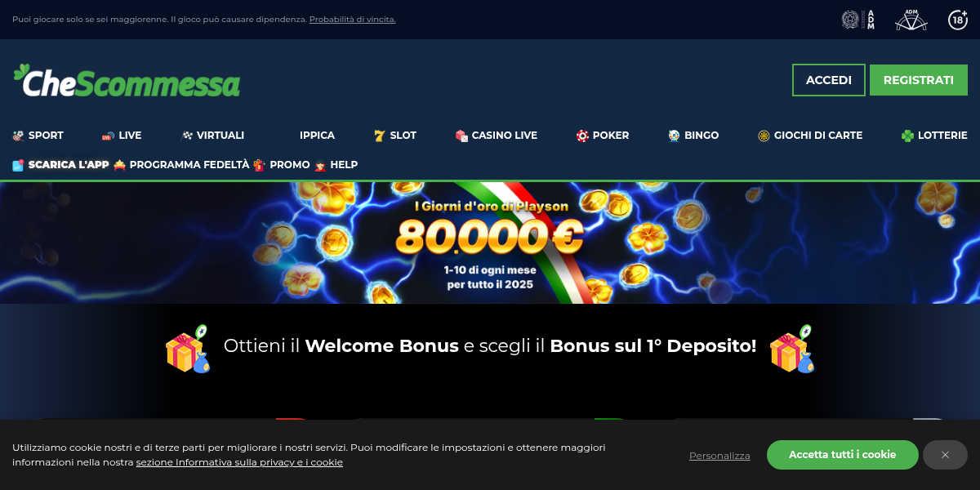Screen dimensions: 980x490
Task: Click the Poker chip icon
Action: [x=582, y=136]
